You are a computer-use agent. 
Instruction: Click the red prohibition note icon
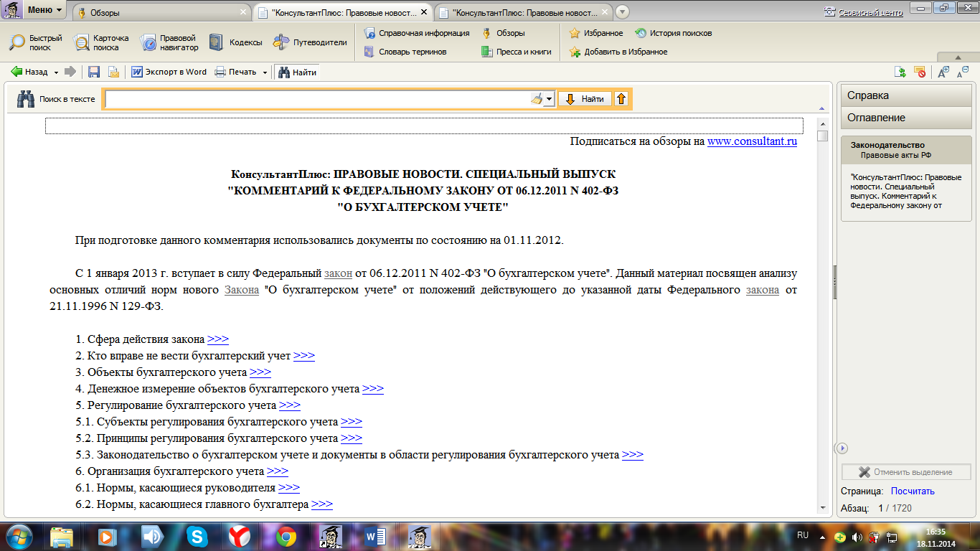tap(920, 72)
